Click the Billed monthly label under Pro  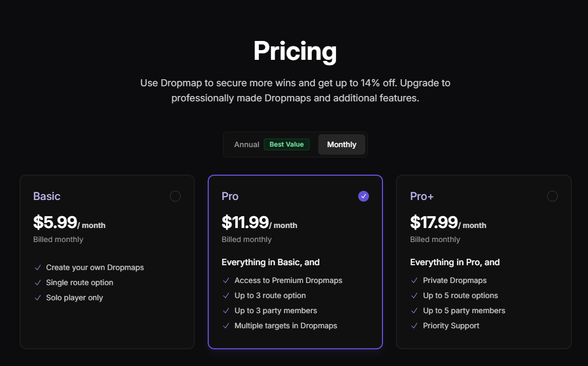coord(246,239)
